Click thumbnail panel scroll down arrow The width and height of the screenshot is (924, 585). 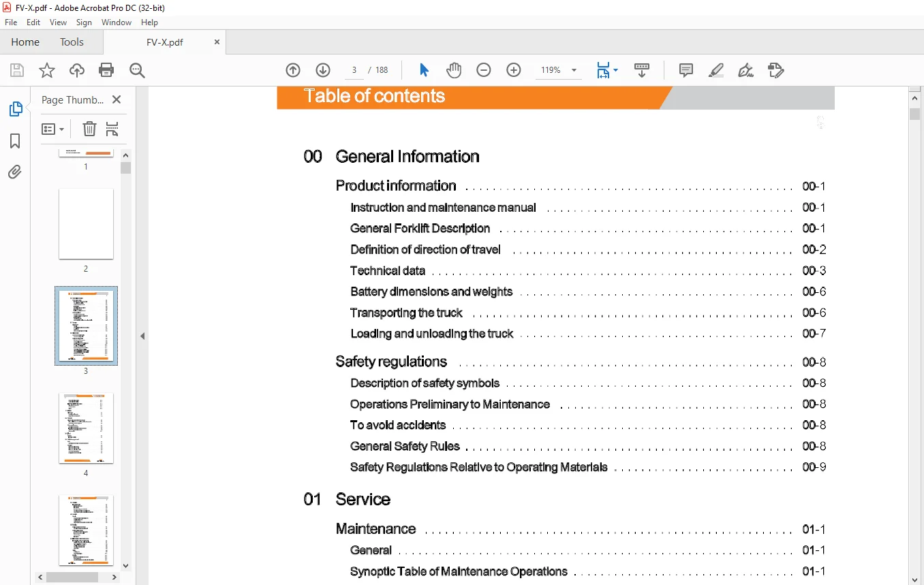(x=125, y=566)
